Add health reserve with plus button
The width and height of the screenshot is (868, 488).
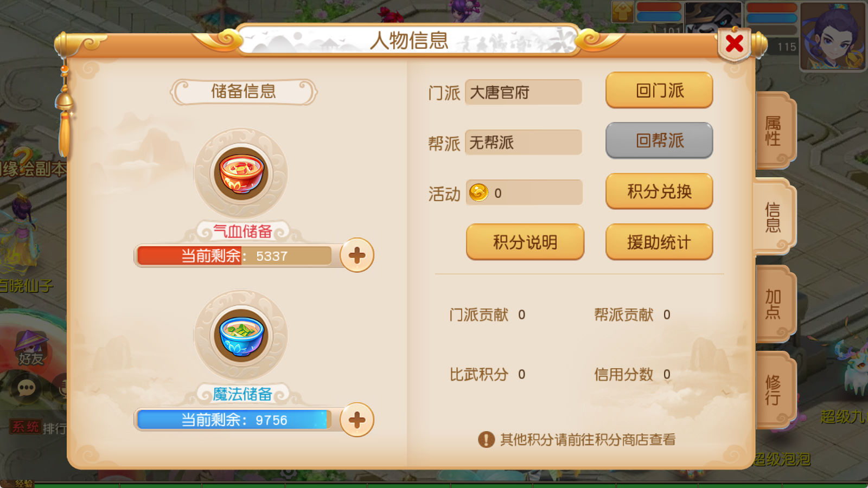point(357,255)
